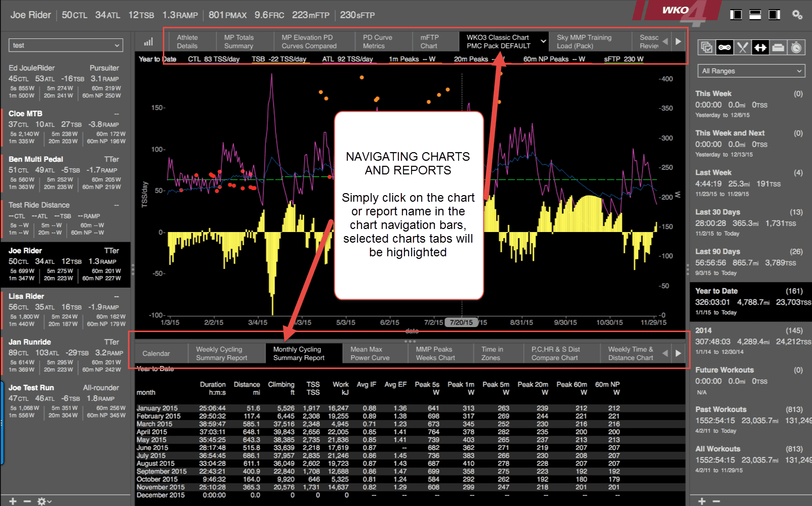
Task: Select the 2014 range
Action: (750, 341)
